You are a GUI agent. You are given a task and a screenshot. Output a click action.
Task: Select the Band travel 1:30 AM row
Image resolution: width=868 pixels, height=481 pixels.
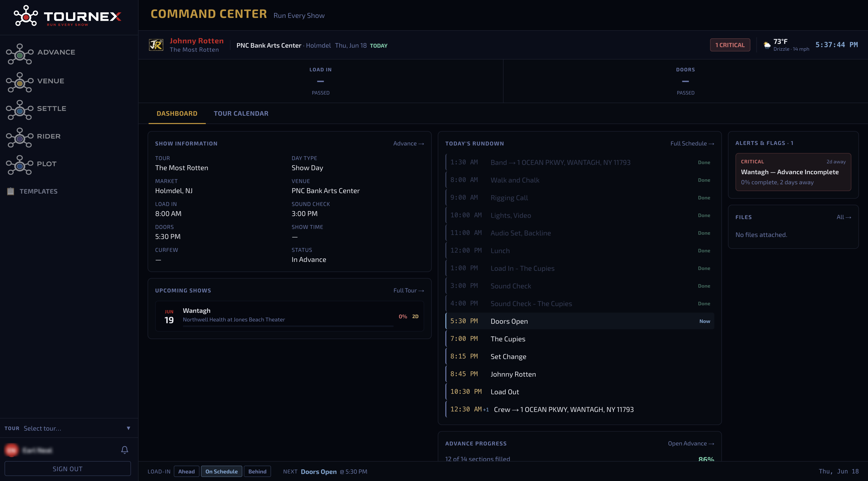pos(580,162)
